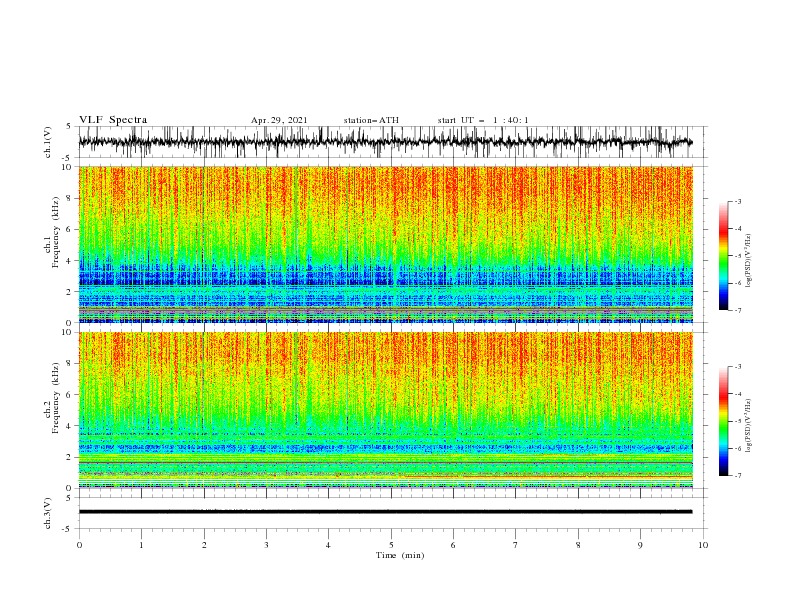Click the time axis tick label "4"

tap(328, 545)
